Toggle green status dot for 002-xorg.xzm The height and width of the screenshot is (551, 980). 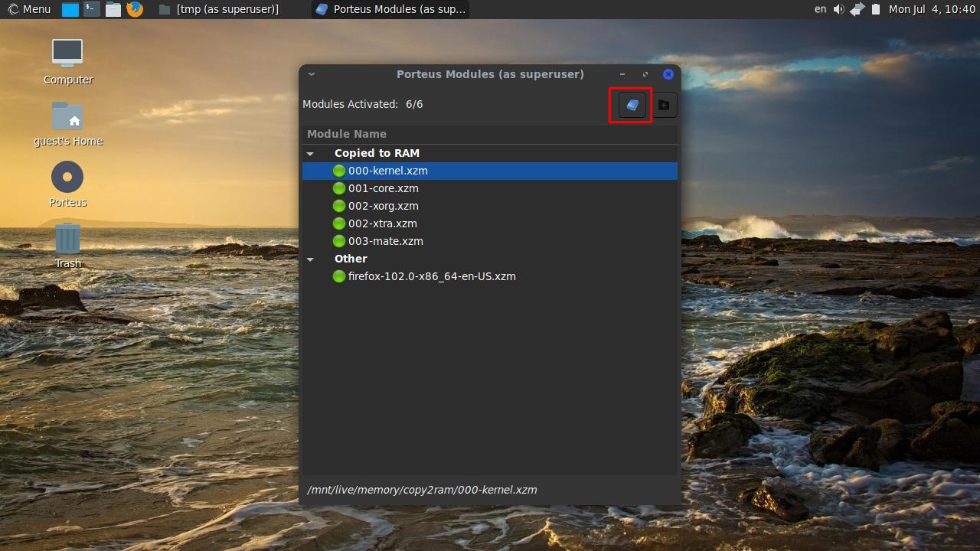[x=339, y=206]
